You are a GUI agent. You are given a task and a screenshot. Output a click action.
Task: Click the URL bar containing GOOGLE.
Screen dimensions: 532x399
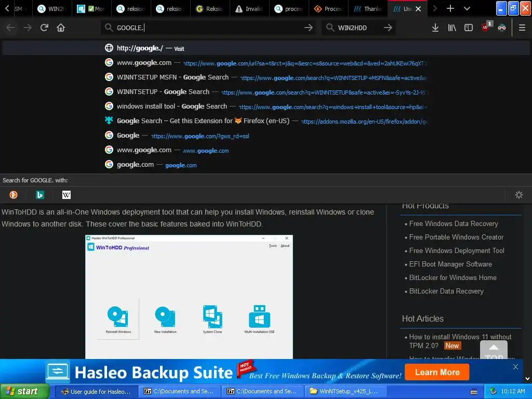pyautogui.click(x=209, y=28)
